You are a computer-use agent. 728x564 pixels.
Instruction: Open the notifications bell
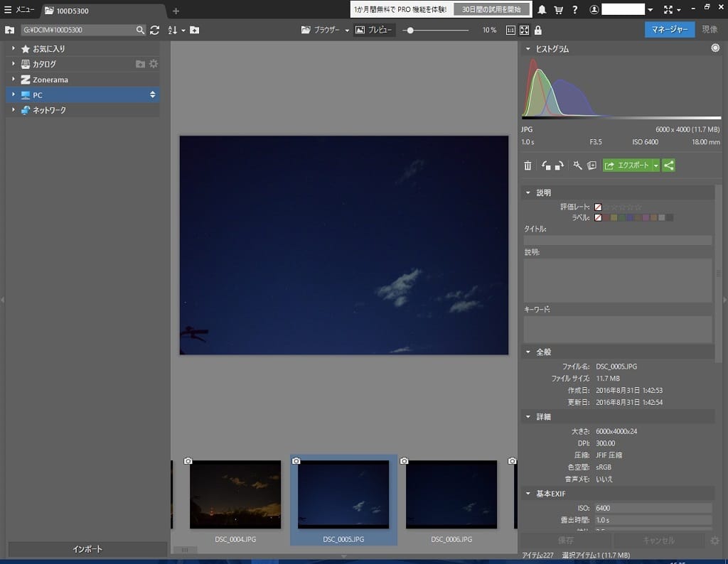tap(542, 10)
